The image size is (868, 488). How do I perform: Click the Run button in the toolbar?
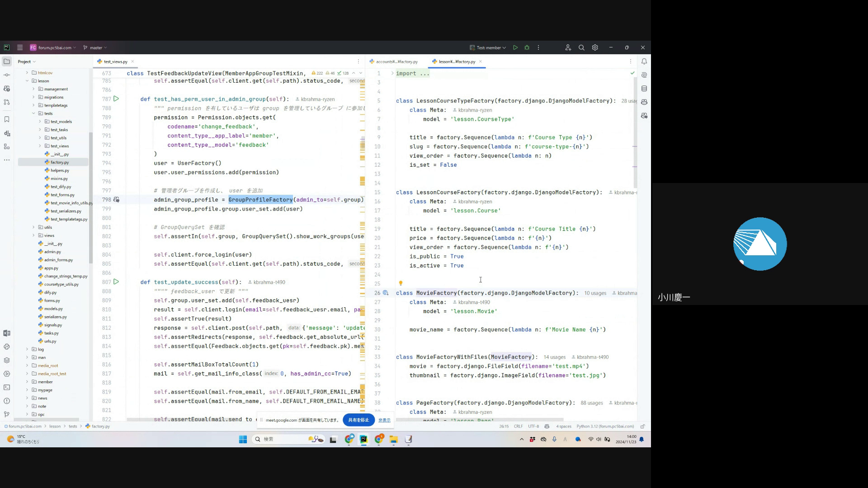[515, 47]
